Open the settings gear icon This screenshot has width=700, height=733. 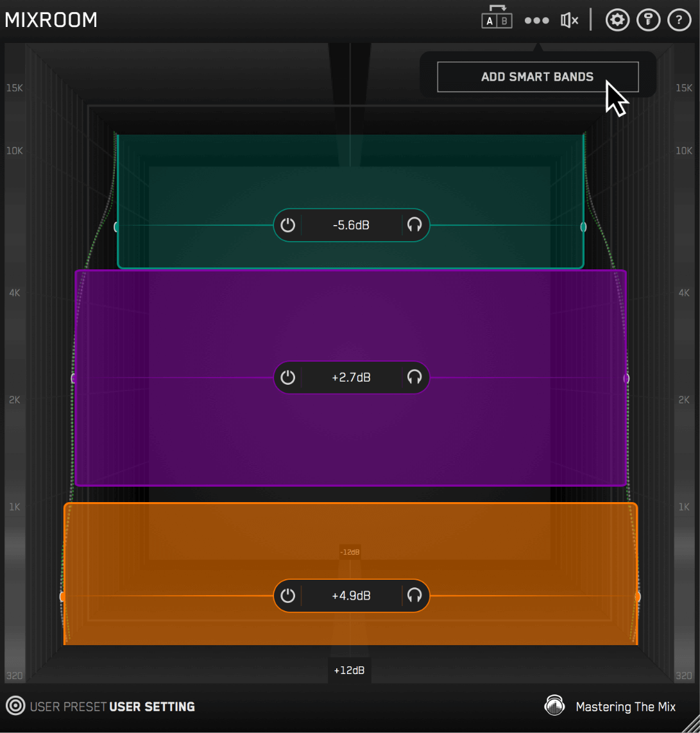click(x=617, y=21)
